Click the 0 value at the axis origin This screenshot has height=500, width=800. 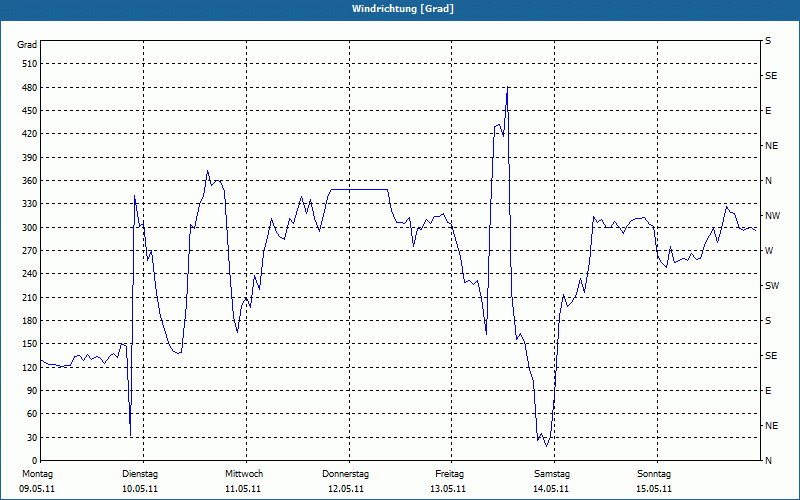34,460
